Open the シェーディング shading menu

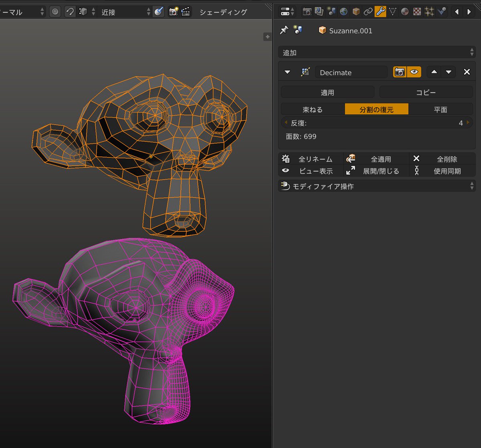pos(223,12)
